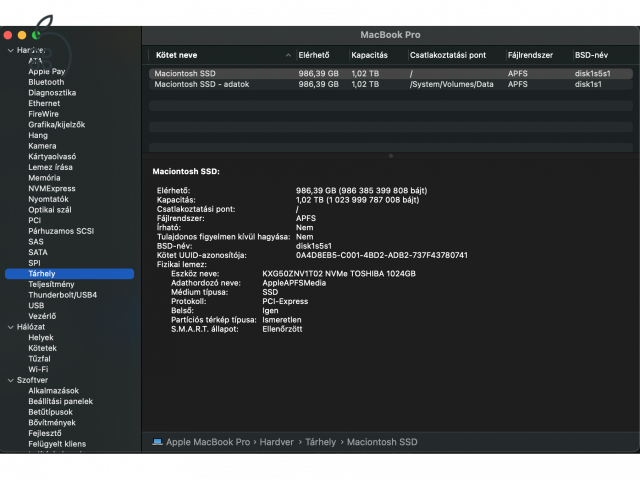Click the /System/Volumes/Data mount point cell
Image resolution: width=640 pixels, height=480 pixels.
point(451,84)
